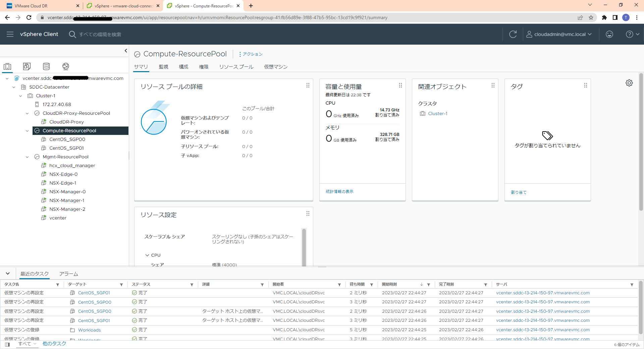Collapse the left navigation pane
The height and width of the screenshot is (349, 644).
coord(126,51)
